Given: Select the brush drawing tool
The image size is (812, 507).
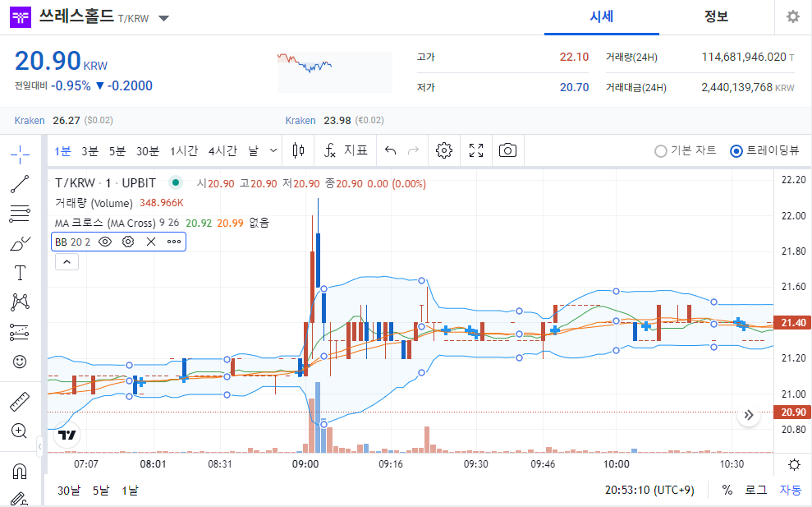Looking at the screenshot, I should click(x=20, y=243).
